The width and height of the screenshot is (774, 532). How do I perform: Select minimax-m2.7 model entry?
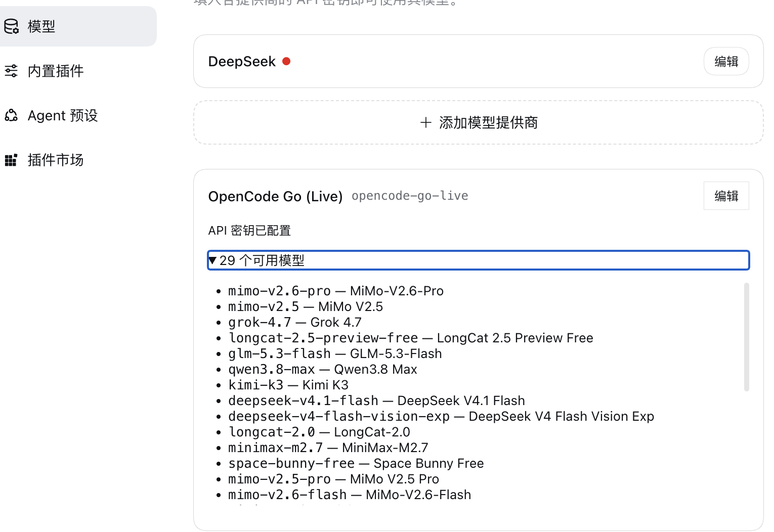328,448
